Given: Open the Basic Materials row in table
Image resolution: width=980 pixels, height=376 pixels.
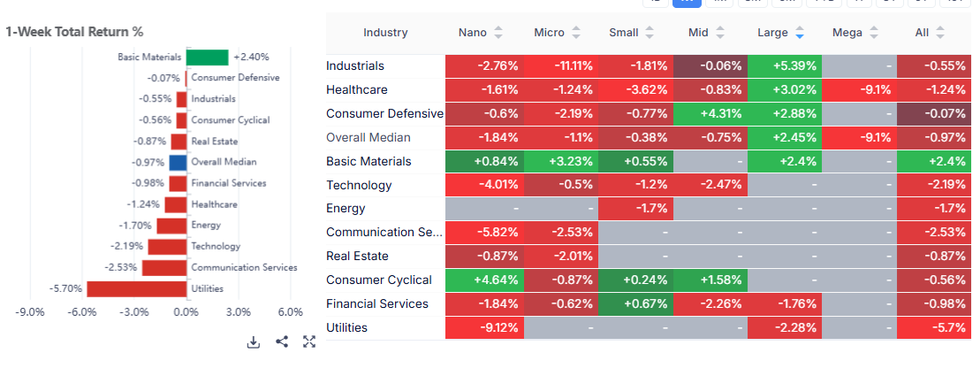Looking at the screenshot, I should point(368,162).
